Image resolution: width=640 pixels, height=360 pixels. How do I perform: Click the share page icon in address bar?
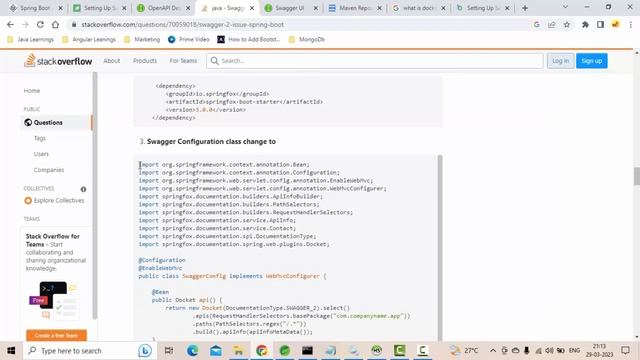pos(552,25)
